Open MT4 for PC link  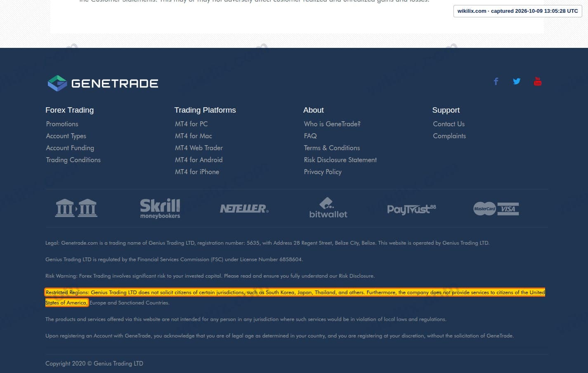pyautogui.click(x=191, y=124)
